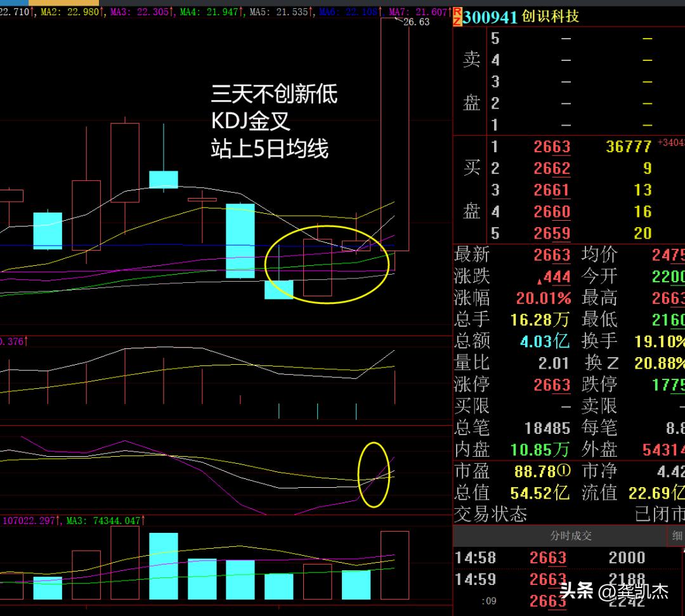Open the 分时成交 tab

(x=570, y=536)
